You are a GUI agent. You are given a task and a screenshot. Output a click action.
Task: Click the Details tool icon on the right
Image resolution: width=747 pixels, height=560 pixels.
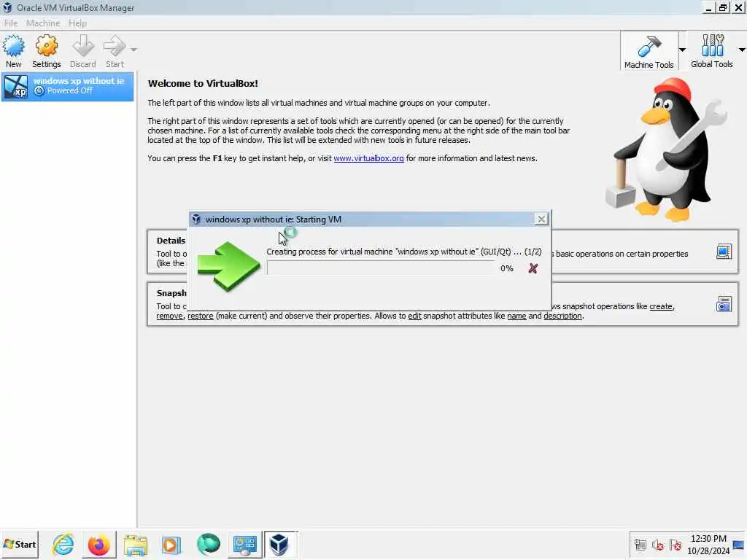coord(724,252)
